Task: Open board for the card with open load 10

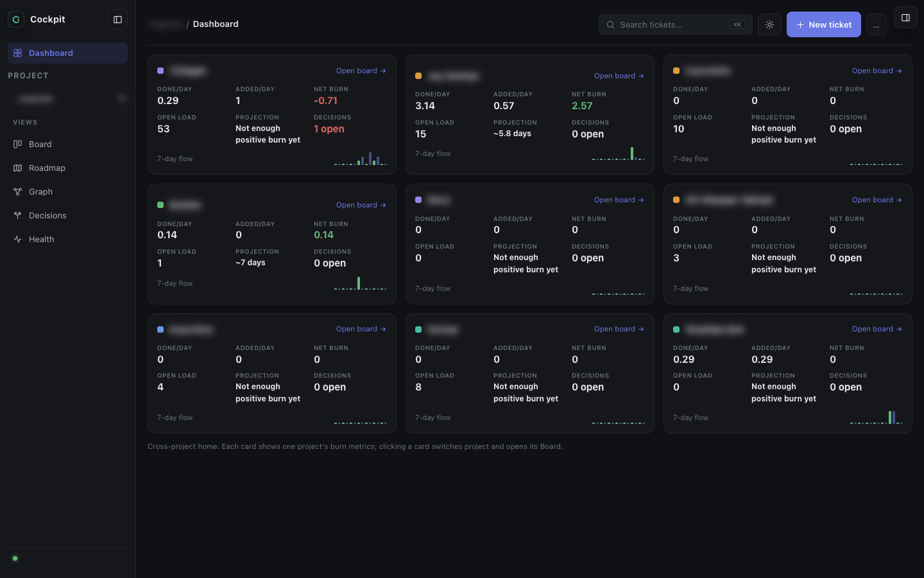Action: pos(877,71)
